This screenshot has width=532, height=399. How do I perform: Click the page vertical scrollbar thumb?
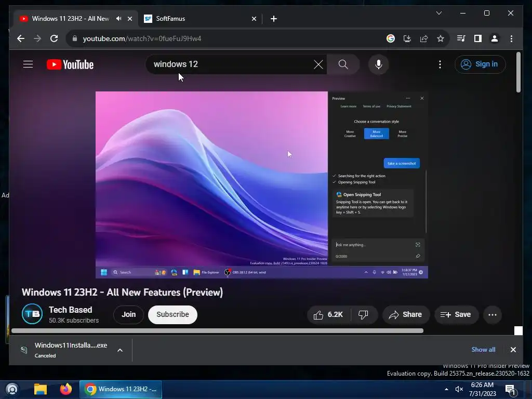pyautogui.click(x=518, y=72)
